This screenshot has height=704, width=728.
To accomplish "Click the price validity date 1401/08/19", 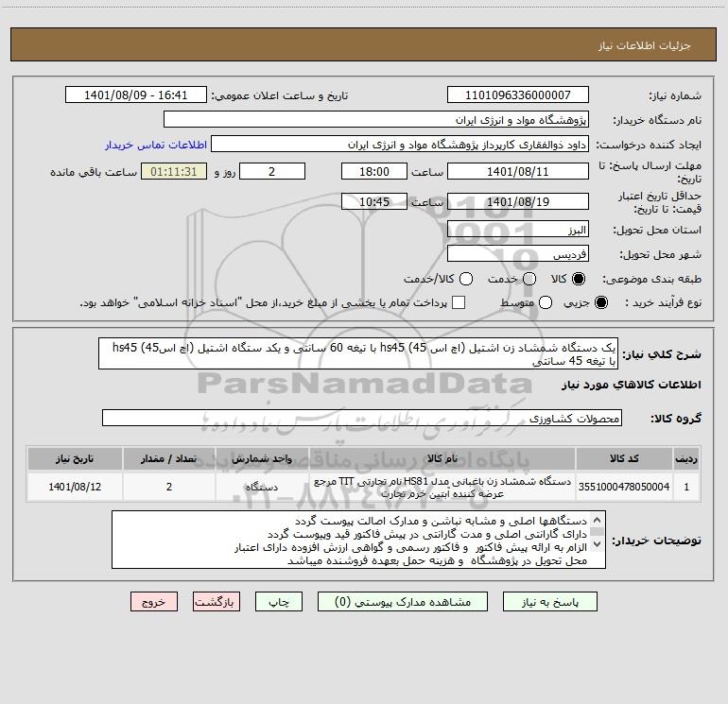I will (x=518, y=201).
